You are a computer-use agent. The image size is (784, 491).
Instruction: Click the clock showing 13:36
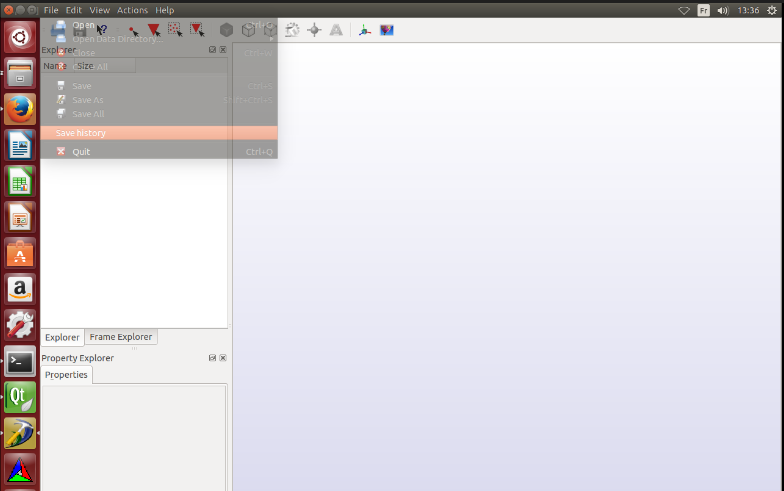click(x=749, y=10)
